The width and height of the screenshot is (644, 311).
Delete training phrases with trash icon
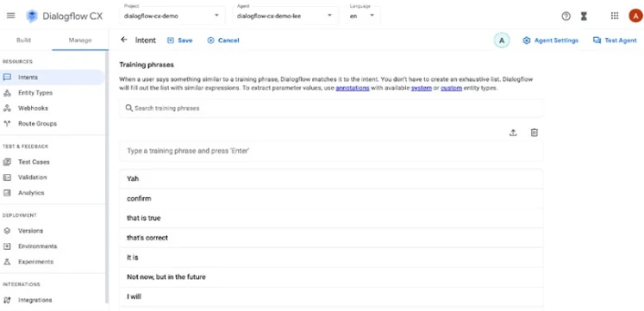click(x=534, y=133)
